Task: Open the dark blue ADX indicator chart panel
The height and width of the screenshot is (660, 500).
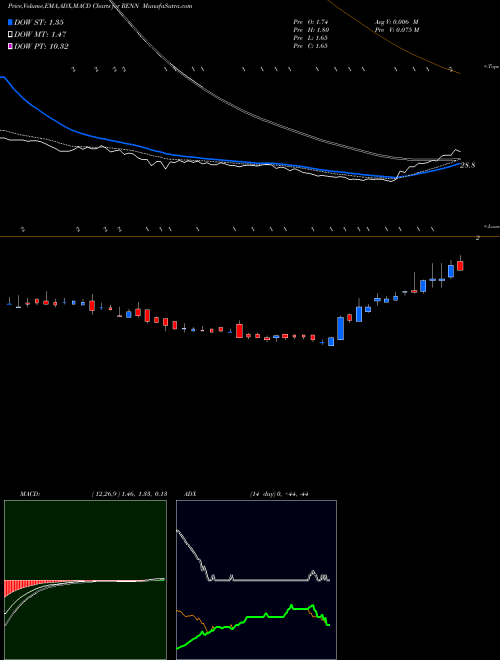Action: tap(256, 580)
